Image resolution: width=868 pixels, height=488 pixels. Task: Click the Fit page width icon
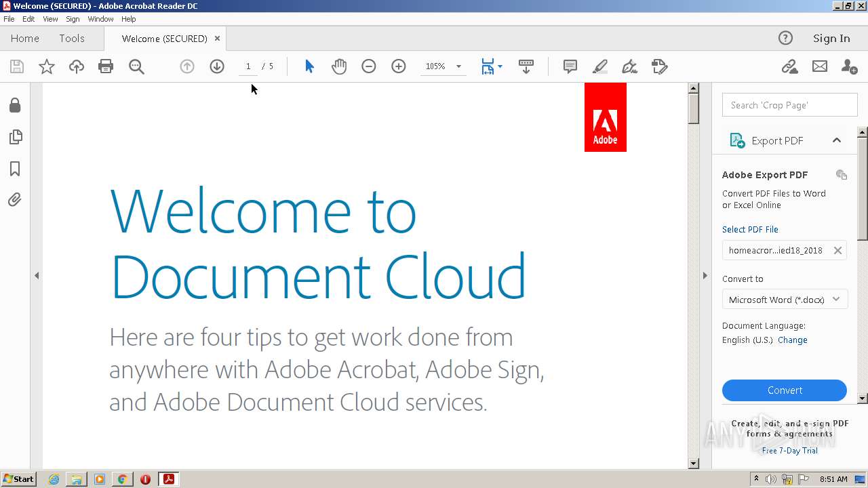[488, 66]
